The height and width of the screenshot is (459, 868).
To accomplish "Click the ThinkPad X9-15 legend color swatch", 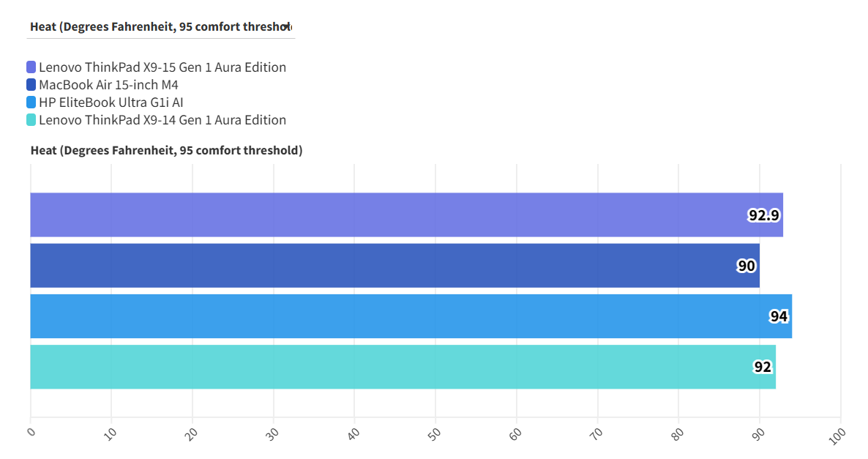I will point(31,67).
